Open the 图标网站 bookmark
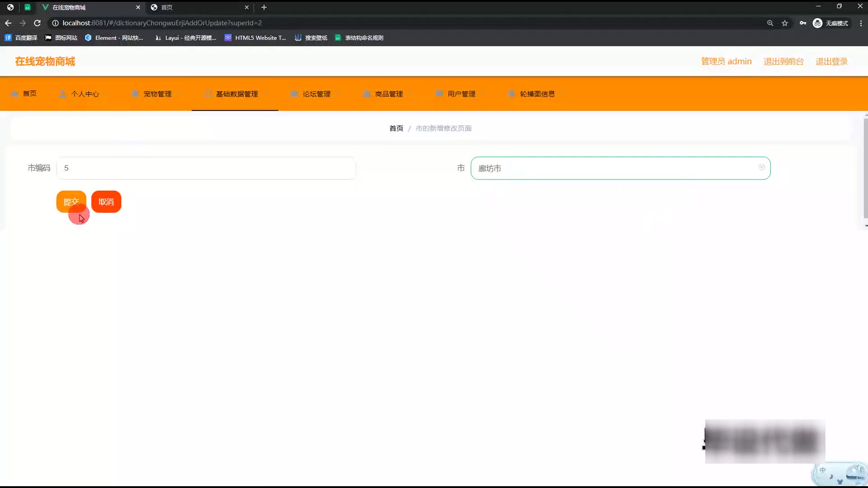This screenshot has height=488, width=868. coord(61,38)
